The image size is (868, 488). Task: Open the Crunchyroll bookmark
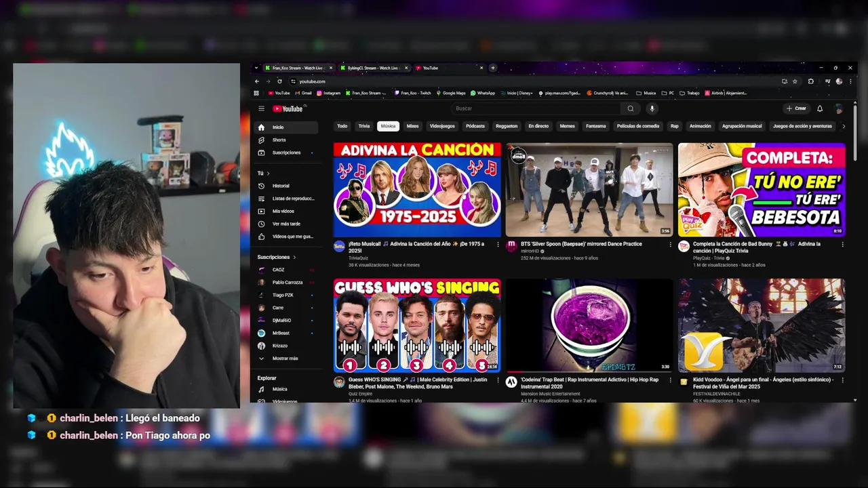pyautogui.click(x=609, y=93)
